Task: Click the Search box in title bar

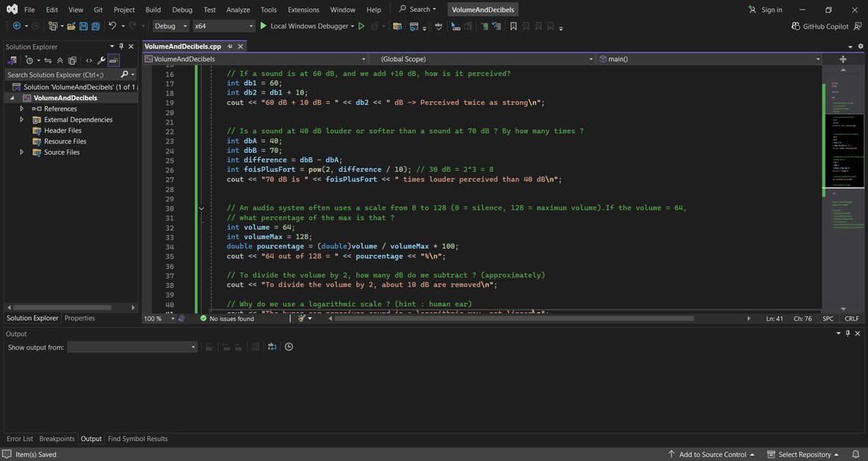Action: click(x=418, y=10)
